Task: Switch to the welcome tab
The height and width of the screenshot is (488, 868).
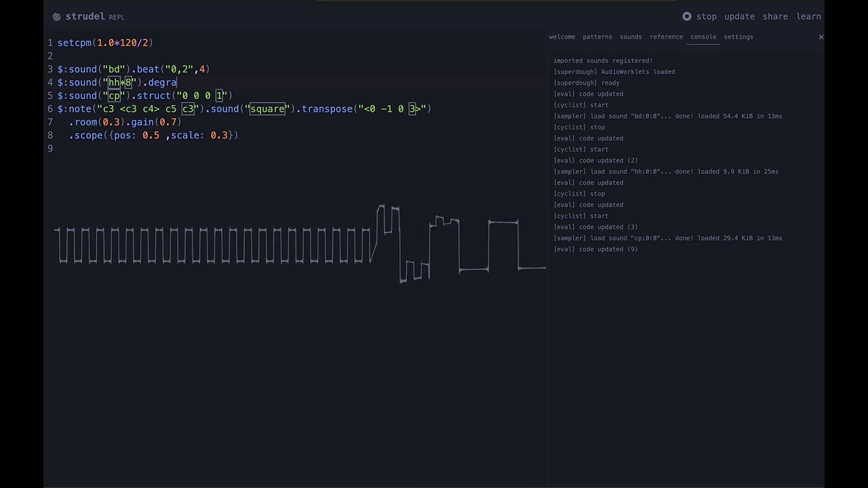Action: pyautogui.click(x=562, y=37)
